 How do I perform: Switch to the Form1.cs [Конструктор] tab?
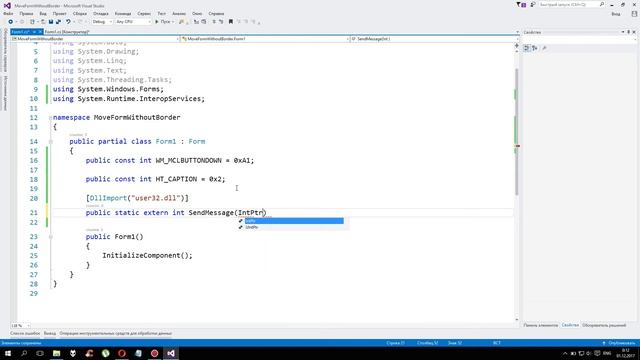(67, 32)
